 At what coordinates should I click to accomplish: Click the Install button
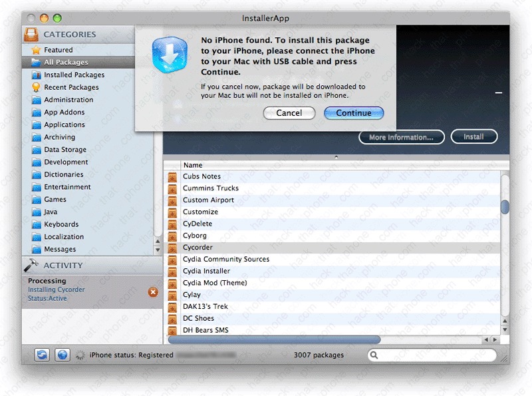point(473,137)
